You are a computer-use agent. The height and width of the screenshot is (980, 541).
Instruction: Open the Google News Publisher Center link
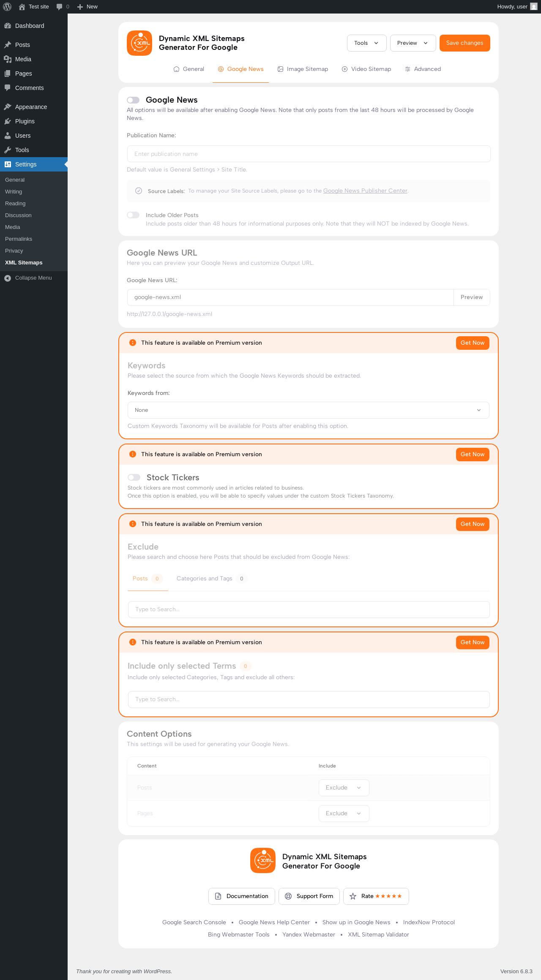point(365,191)
